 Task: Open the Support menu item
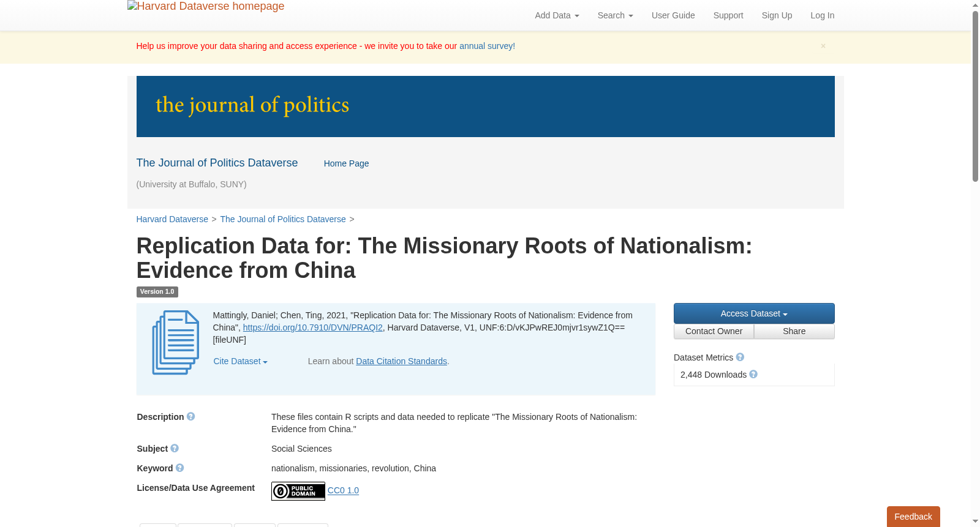(x=728, y=15)
